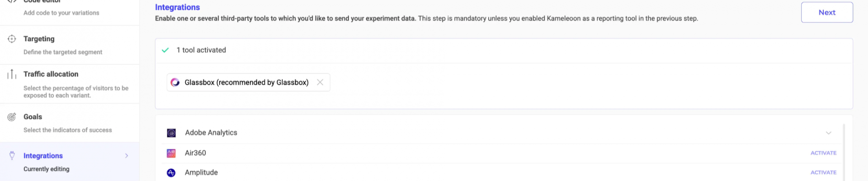
Task: Expand the Adobe Analytics row chevron
Action: 828,133
